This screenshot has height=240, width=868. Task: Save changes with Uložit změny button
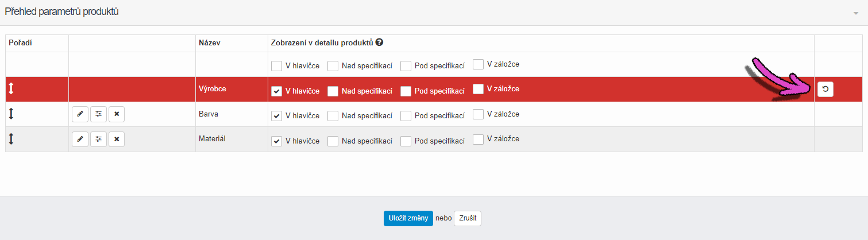click(408, 218)
